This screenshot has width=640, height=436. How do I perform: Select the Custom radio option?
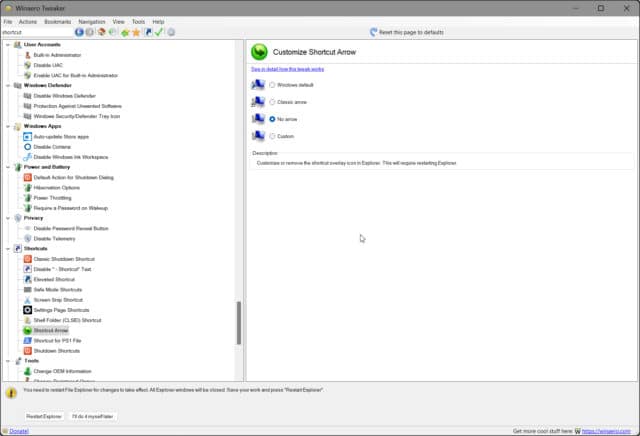click(272, 136)
